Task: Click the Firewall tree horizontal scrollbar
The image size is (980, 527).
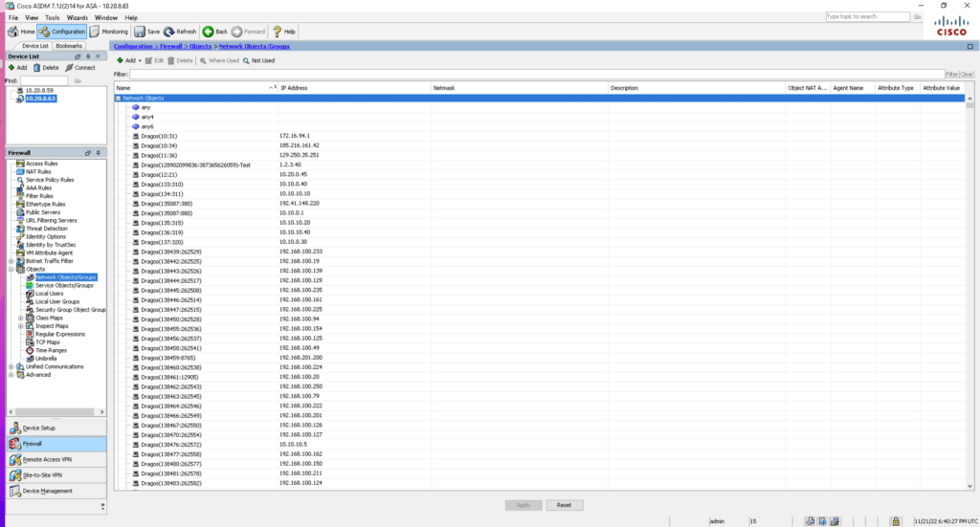Action: pyautogui.click(x=56, y=412)
